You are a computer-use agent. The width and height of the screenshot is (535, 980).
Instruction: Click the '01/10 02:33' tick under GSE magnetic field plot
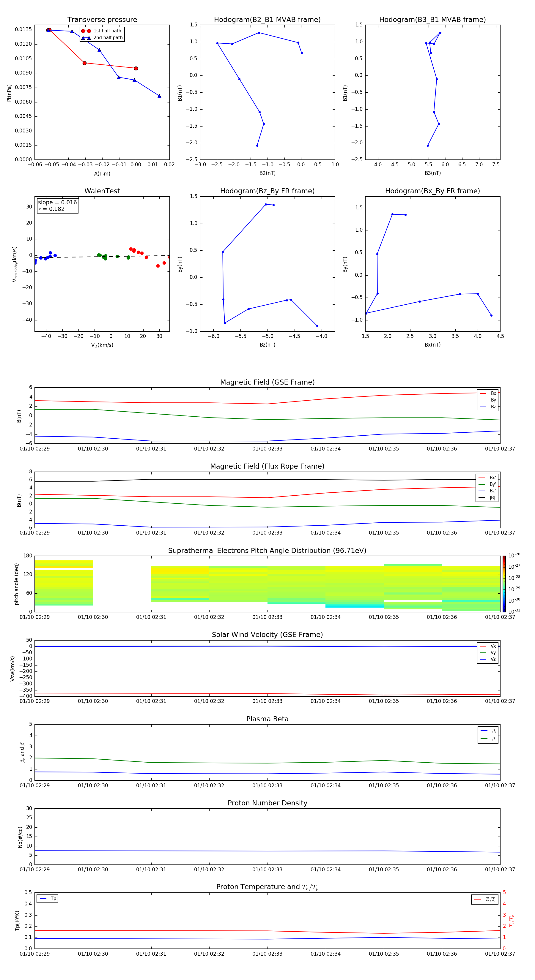click(x=267, y=449)
